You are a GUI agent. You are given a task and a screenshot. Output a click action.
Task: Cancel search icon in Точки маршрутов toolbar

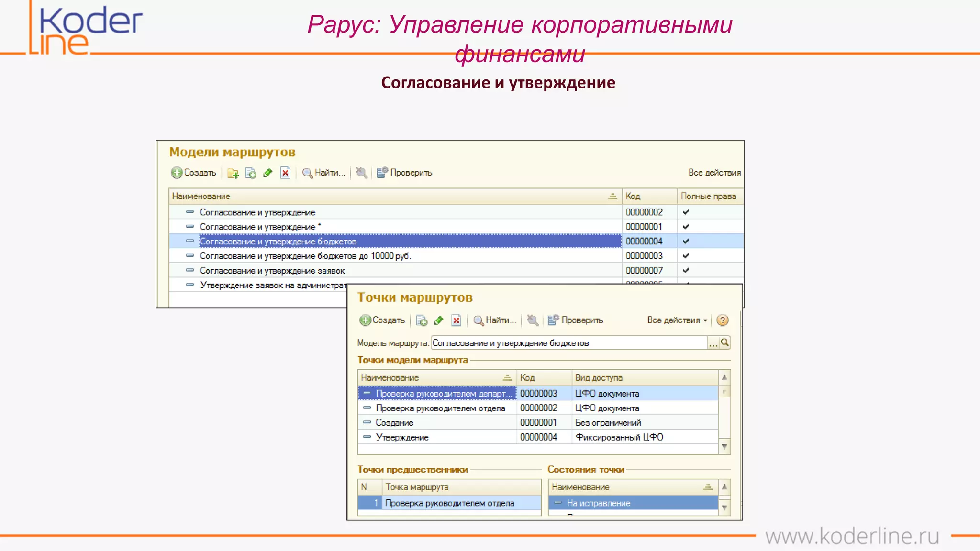pos(533,320)
